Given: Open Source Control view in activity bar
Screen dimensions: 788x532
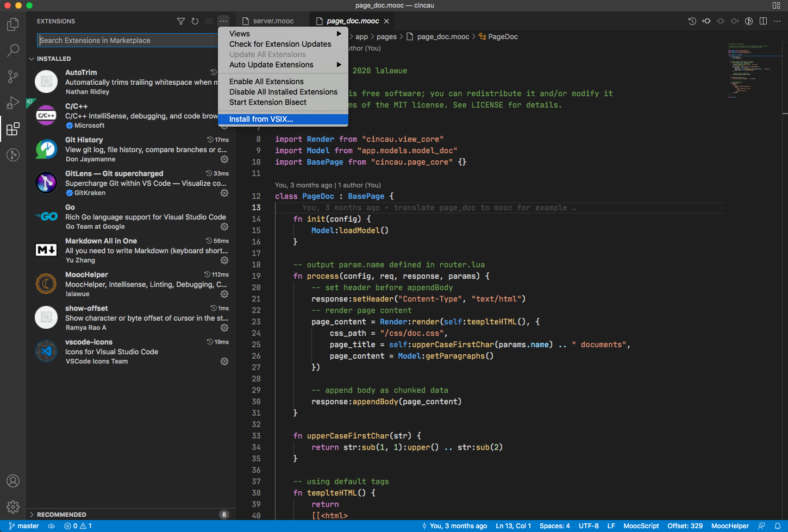Looking at the screenshot, I should (x=13, y=77).
